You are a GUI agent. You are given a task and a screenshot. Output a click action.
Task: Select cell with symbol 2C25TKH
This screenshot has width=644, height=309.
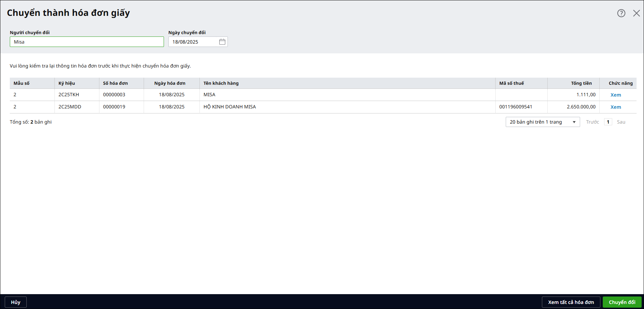point(77,95)
